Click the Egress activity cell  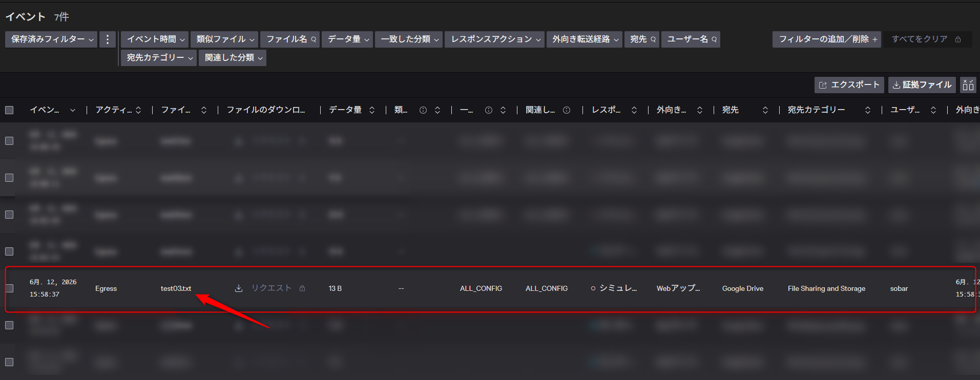point(106,289)
